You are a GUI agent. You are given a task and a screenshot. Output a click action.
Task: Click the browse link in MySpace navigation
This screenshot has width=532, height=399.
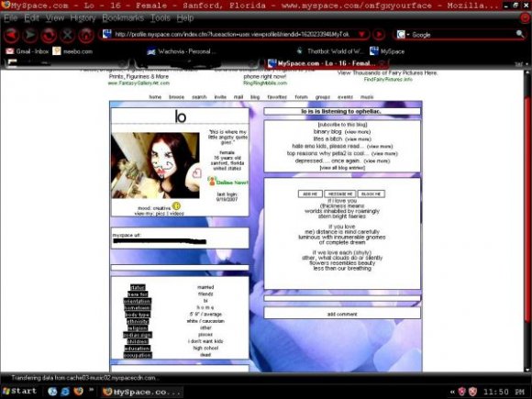coord(176,97)
